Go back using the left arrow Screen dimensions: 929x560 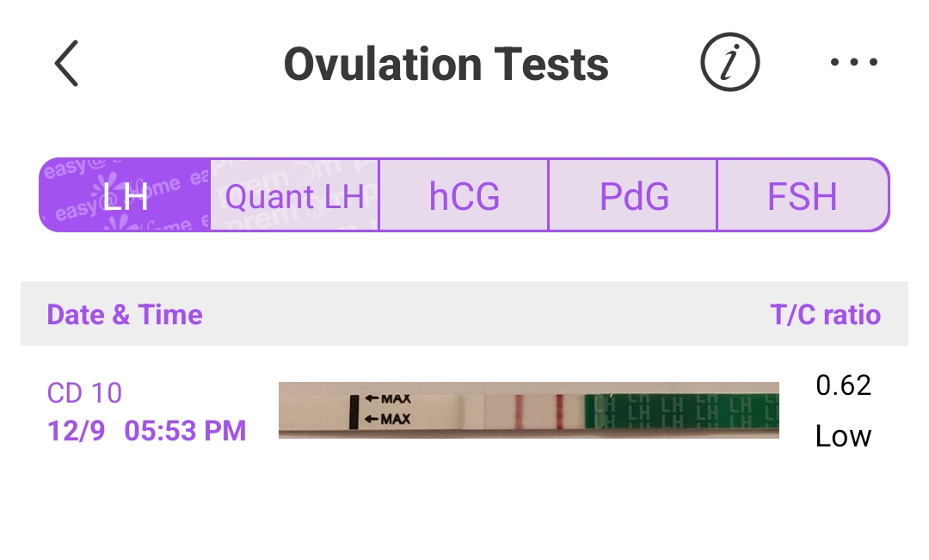pos(66,64)
